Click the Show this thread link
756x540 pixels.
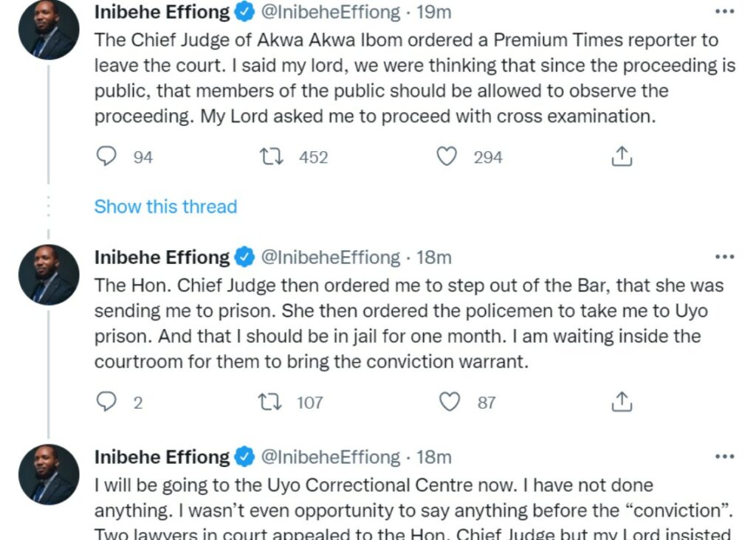pos(165,207)
